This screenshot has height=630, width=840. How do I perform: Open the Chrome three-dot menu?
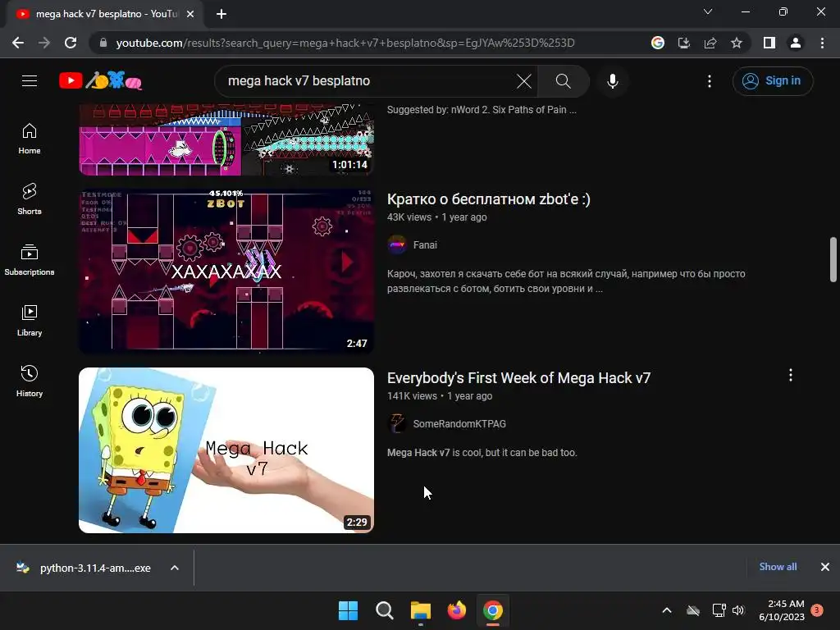pyautogui.click(x=822, y=43)
